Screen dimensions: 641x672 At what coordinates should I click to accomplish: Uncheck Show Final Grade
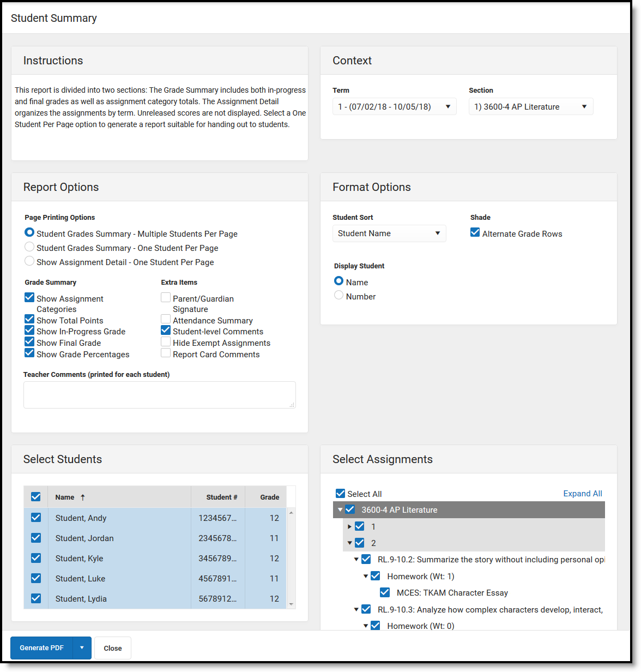tap(29, 341)
